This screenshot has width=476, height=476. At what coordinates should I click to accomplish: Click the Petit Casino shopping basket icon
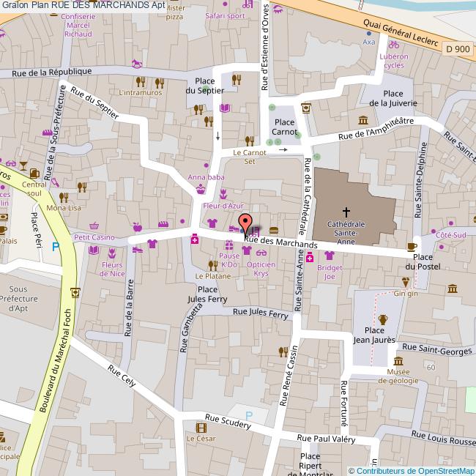(94, 226)
